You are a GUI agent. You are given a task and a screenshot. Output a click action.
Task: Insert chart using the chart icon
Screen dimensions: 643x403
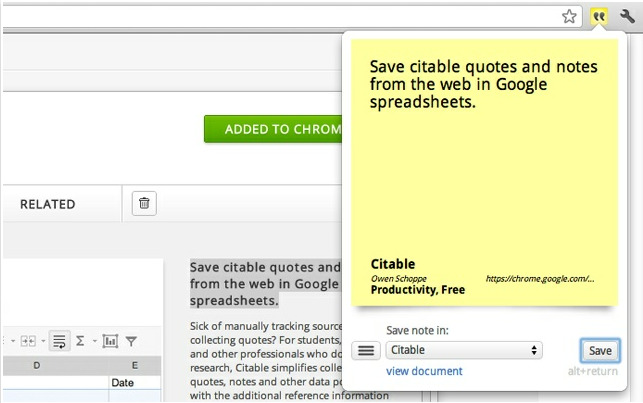point(109,341)
